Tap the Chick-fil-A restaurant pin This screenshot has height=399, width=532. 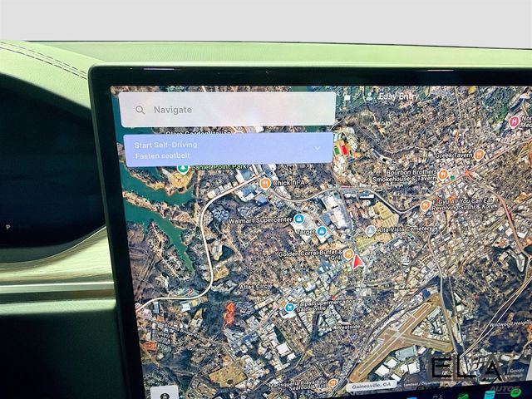tap(265, 183)
